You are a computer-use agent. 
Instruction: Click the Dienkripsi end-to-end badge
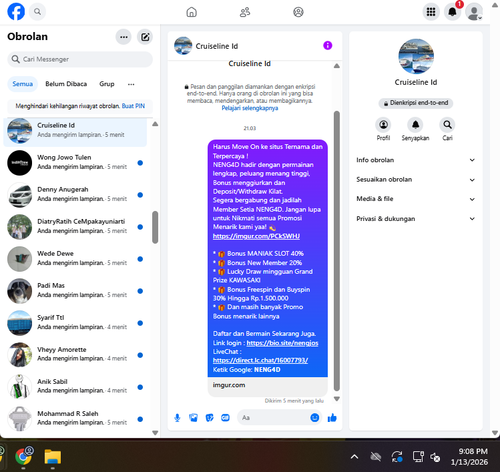click(416, 103)
